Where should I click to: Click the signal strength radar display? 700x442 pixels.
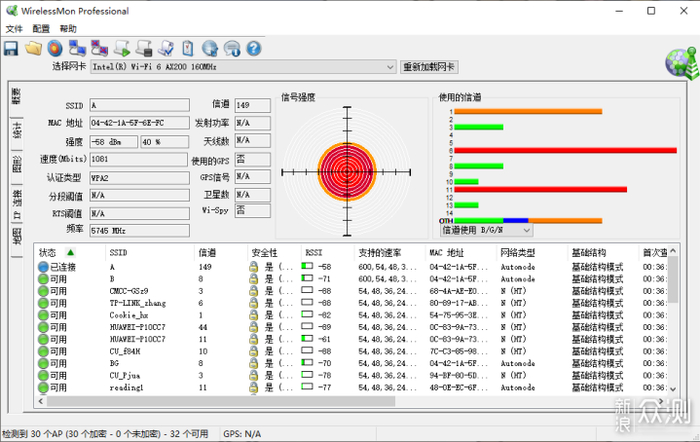coord(347,172)
